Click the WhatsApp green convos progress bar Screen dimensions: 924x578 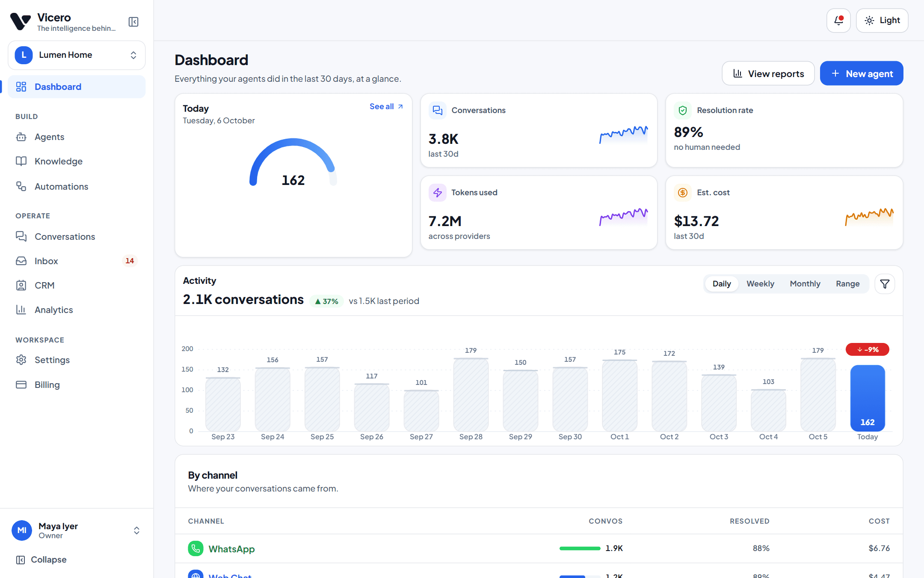tap(580, 548)
